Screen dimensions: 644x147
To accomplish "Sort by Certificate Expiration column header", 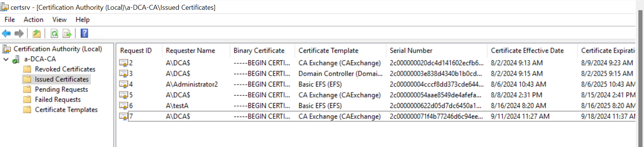I will (606, 51).
